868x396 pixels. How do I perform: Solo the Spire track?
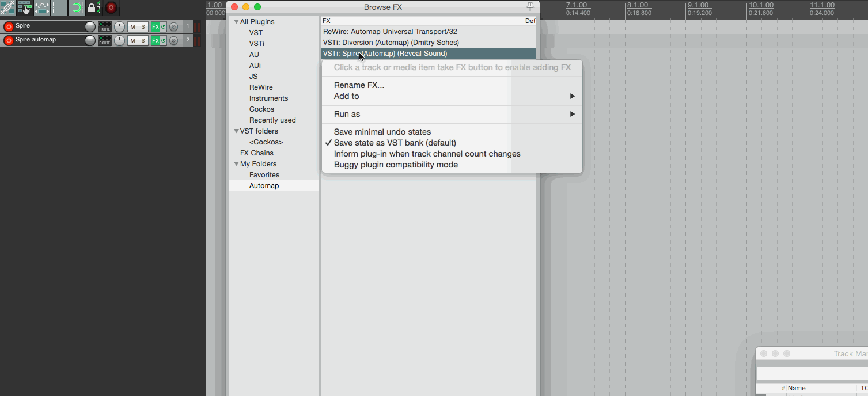143,26
